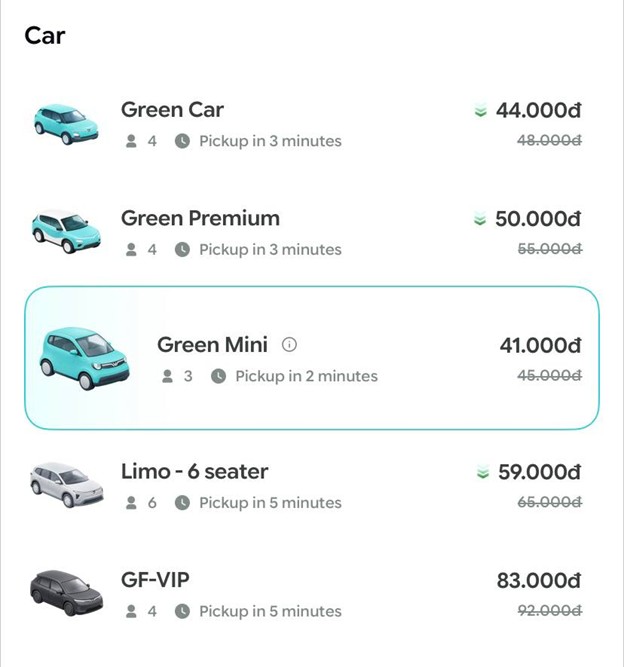Click the Green Premium discount chevron icon
The image size is (624, 667).
(480, 220)
